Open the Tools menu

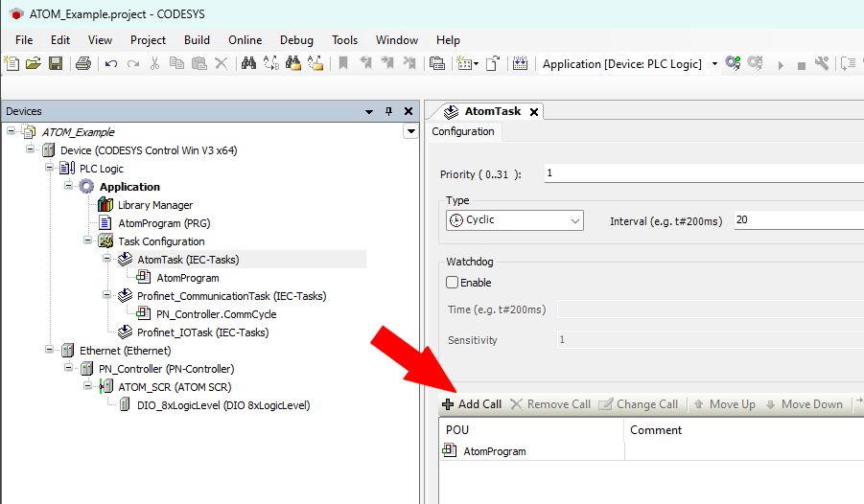(x=344, y=40)
